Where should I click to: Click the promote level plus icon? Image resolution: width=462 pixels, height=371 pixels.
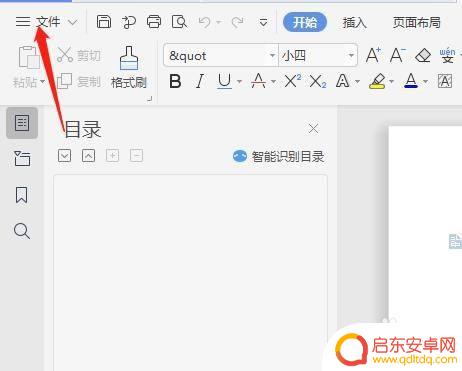pyautogui.click(x=112, y=156)
